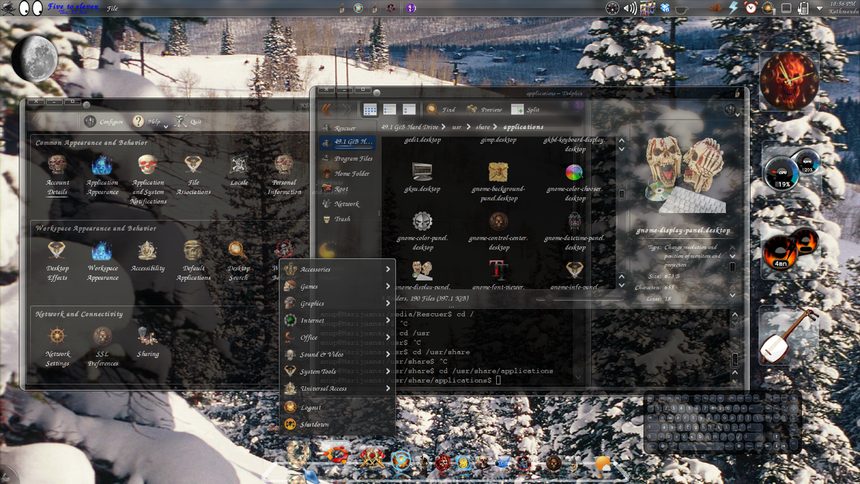The height and width of the screenshot is (484, 860).
Task: Select gnome-color-panel.desktop file
Action: 422,231
